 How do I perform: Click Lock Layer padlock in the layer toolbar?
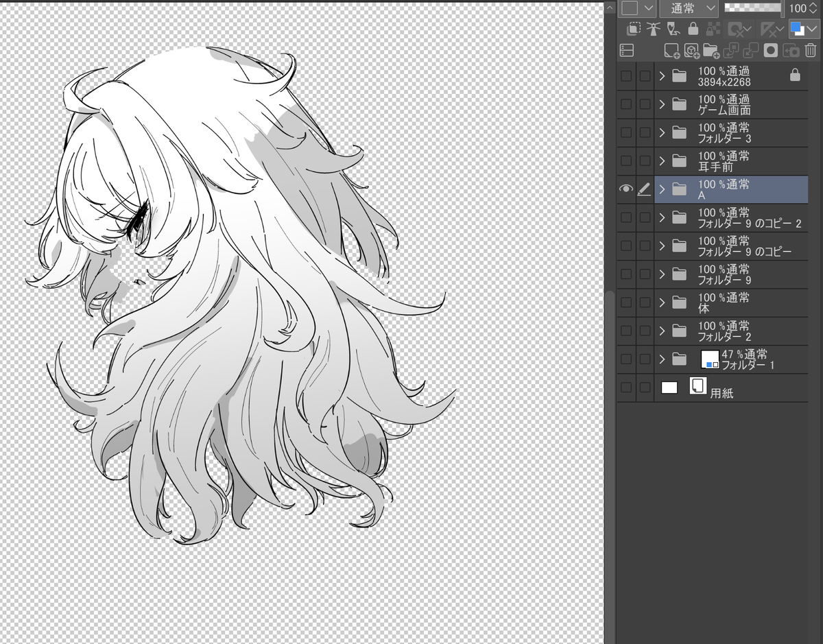(x=693, y=29)
